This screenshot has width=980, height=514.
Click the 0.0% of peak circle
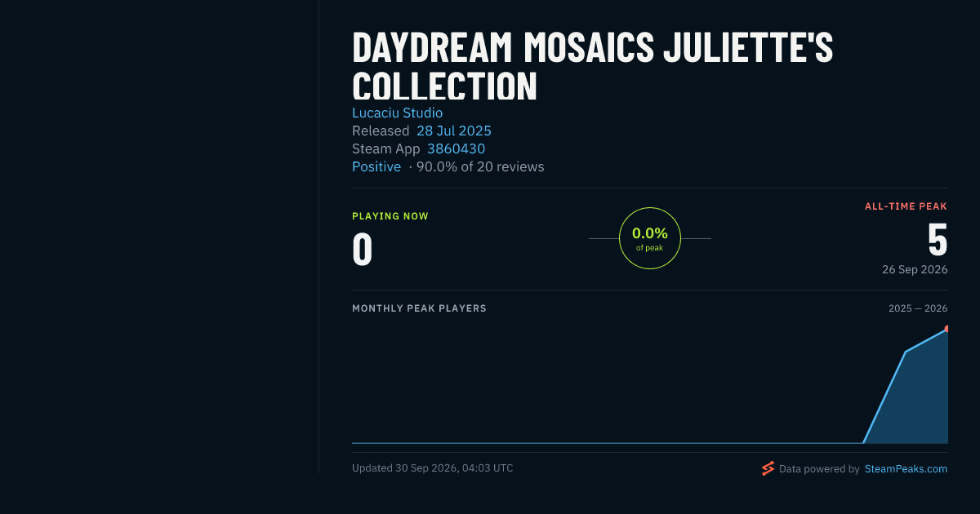coord(650,238)
